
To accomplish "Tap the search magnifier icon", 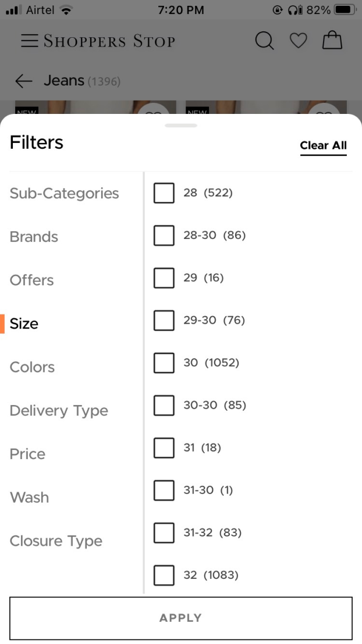I will pyautogui.click(x=264, y=41).
